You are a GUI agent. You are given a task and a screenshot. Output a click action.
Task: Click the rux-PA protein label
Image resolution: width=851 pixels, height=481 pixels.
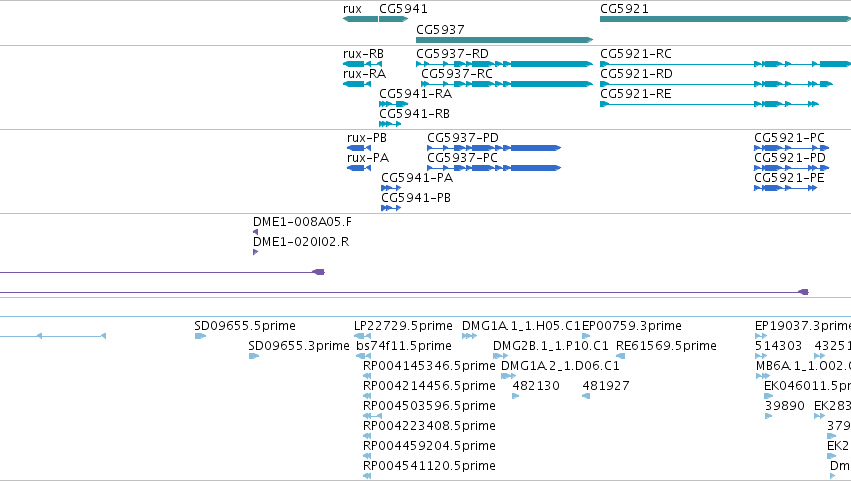pyautogui.click(x=368, y=158)
